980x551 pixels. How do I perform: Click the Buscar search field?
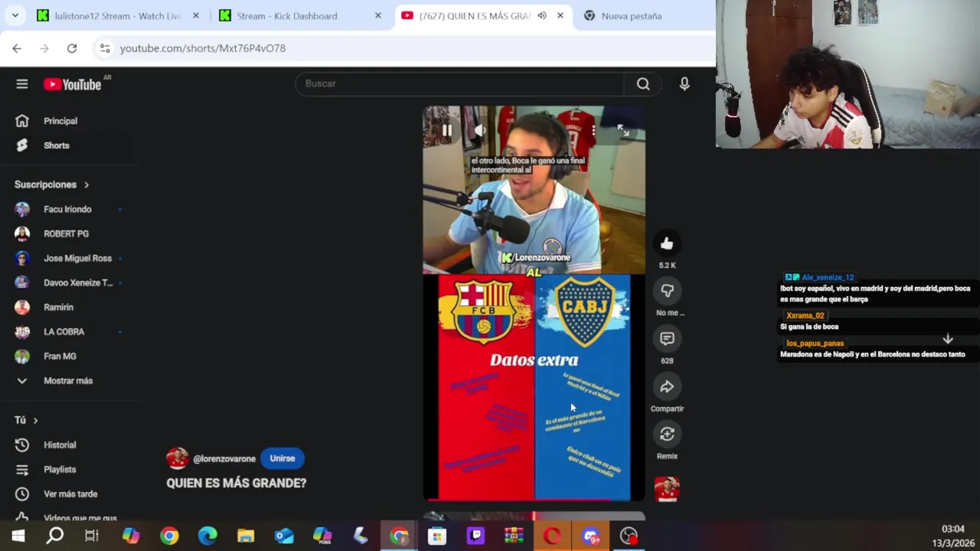click(459, 83)
